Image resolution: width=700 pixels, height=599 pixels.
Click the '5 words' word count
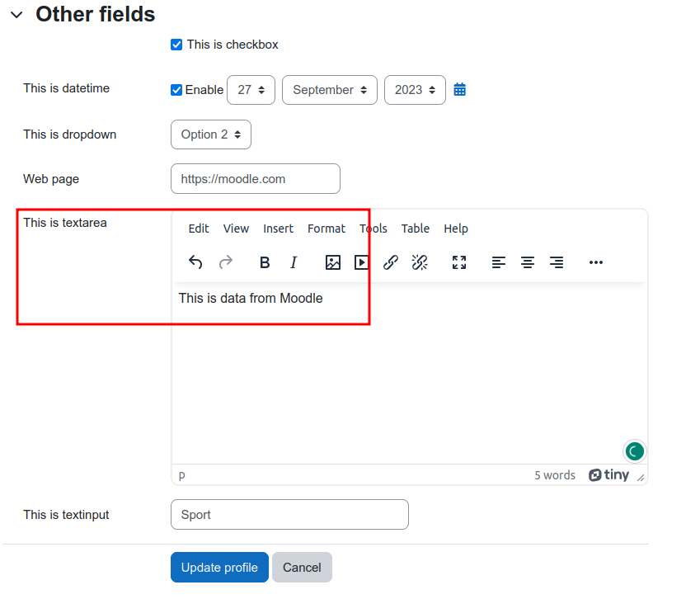(555, 475)
